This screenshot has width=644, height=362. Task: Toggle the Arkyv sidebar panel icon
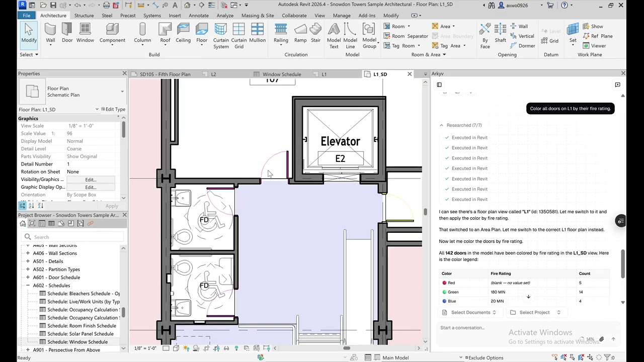coord(439,85)
